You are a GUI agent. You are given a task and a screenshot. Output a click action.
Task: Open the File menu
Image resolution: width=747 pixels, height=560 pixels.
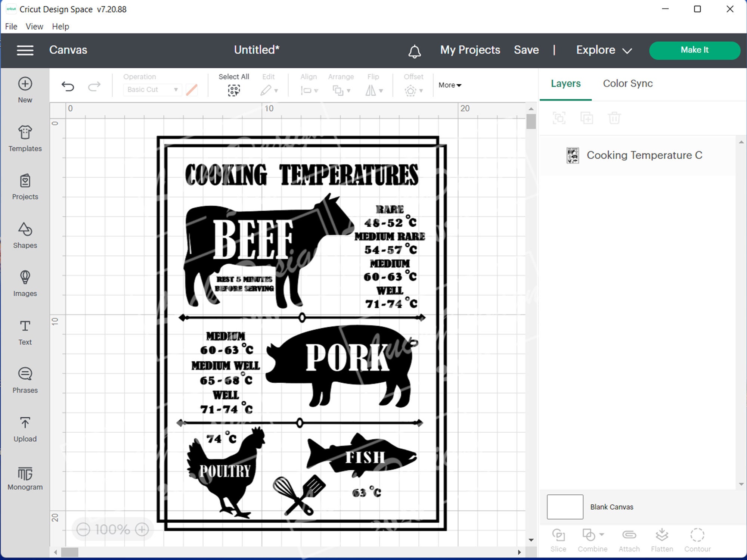(10, 26)
